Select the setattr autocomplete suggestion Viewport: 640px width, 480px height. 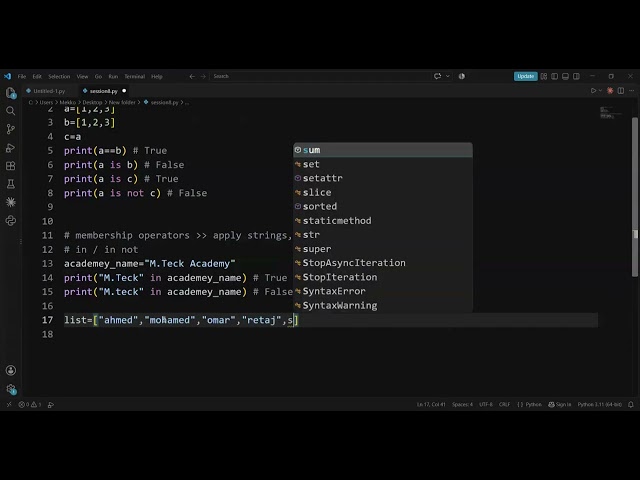(x=383, y=178)
